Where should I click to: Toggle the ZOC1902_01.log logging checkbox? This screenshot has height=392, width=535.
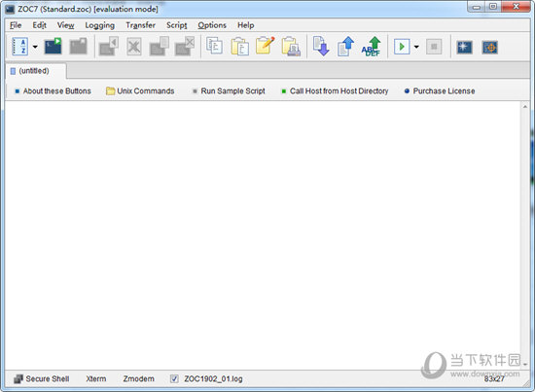174,378
